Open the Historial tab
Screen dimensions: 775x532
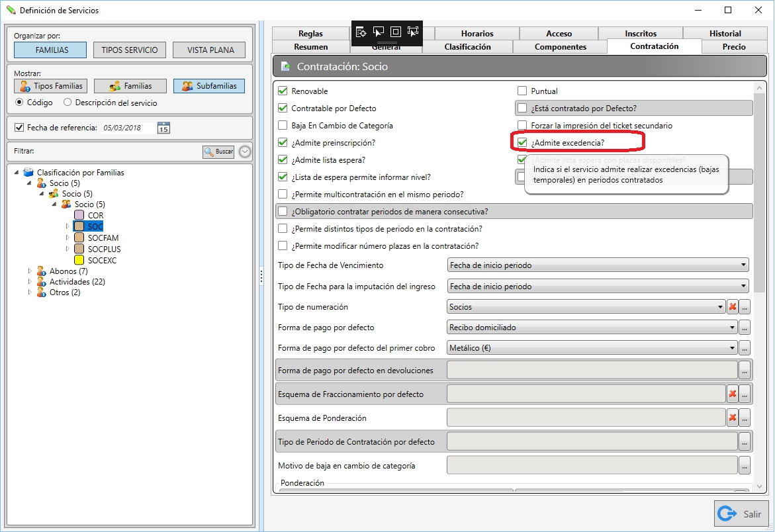pyautogui.click(x=725, y=34)
